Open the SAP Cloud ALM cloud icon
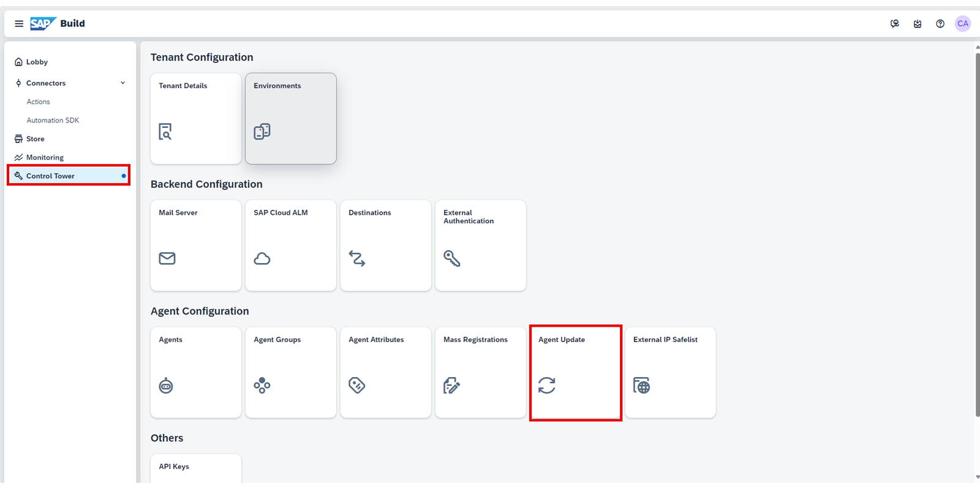 [x=262, y=258]
